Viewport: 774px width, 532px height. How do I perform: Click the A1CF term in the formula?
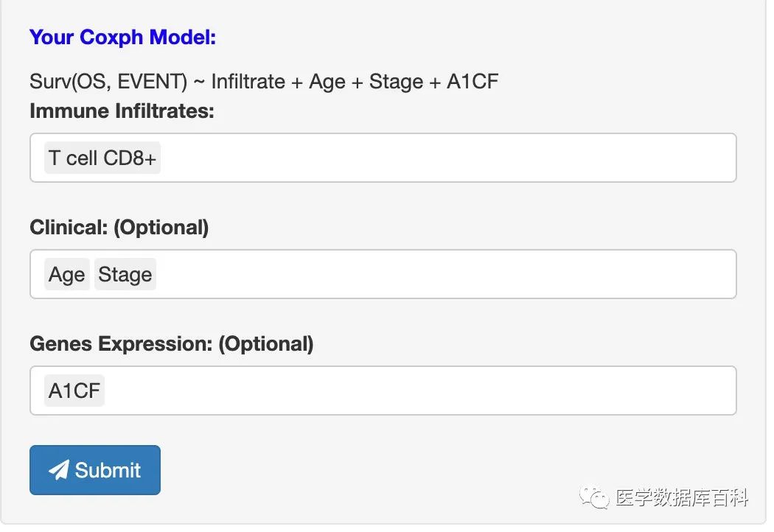pyautogui.click(x=473, y=81)
